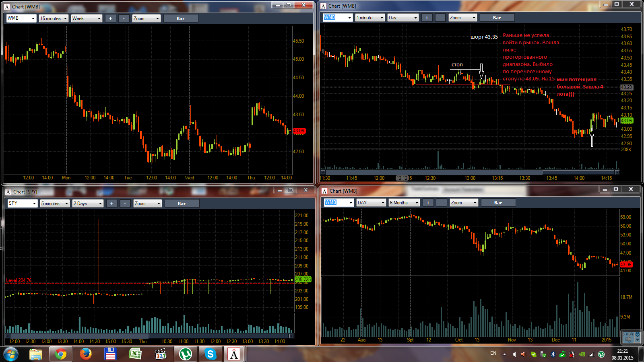Show hidden system tray icons

504,354
